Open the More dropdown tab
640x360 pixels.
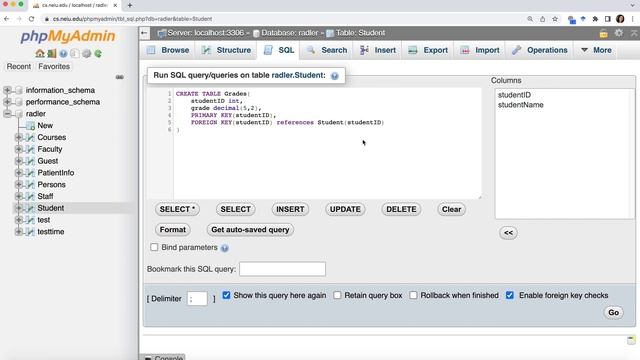[596, 50]
